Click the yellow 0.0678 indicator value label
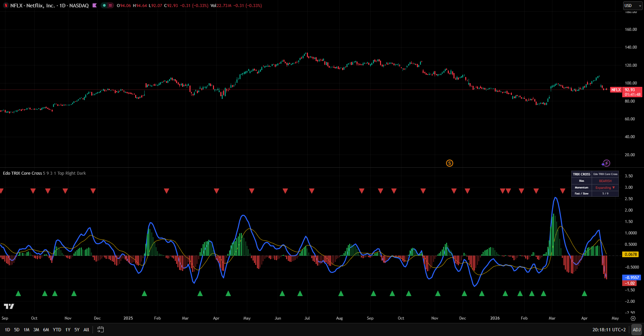Image resolution: width=644 pixels, height=336 pixels. [631, 255]
